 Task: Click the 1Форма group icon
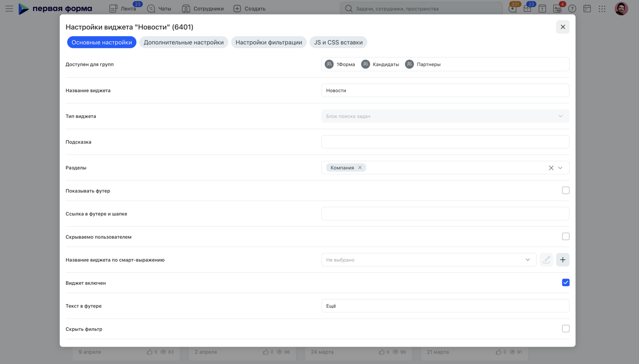(x=329, y=64)
